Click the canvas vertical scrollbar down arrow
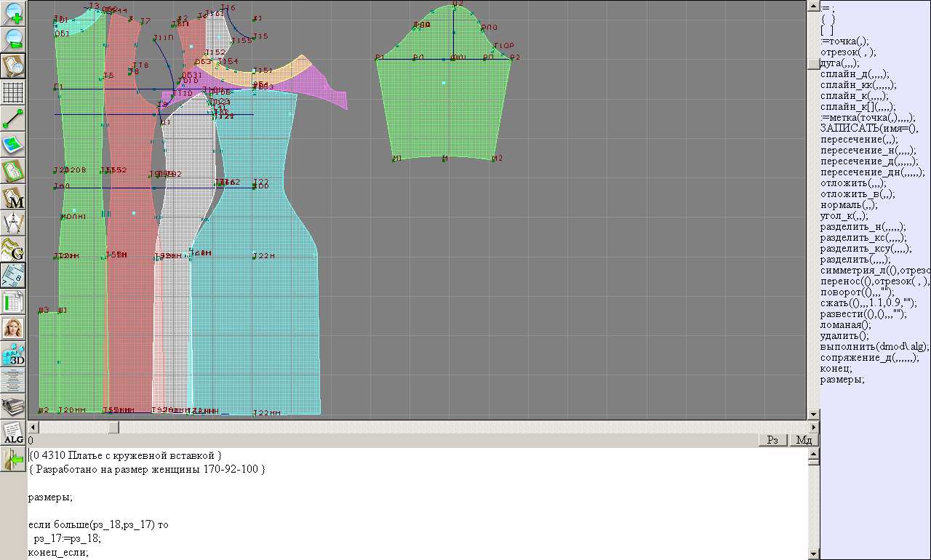Screen dimensions: 931x560 click(813, 415)
